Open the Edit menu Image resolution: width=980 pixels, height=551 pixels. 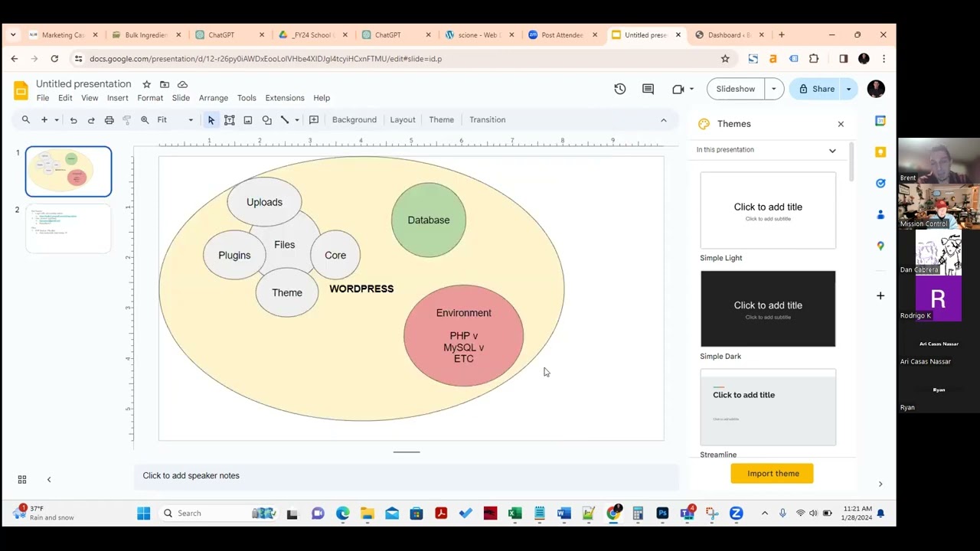65,98
